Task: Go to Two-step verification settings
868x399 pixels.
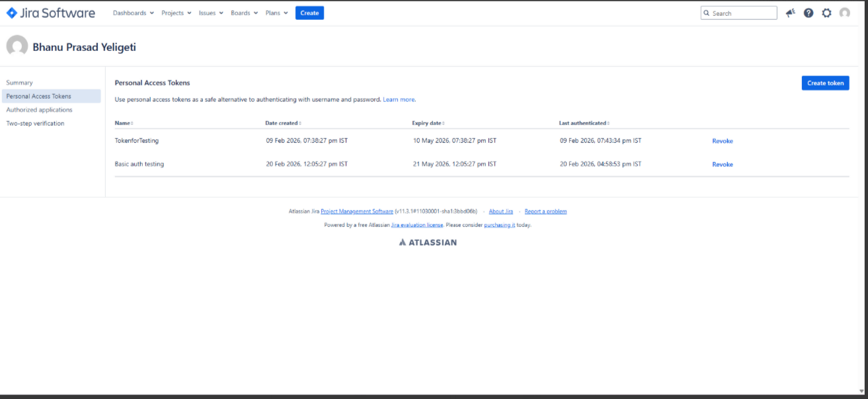Action: pyautogui.click(x=35, y=124)
